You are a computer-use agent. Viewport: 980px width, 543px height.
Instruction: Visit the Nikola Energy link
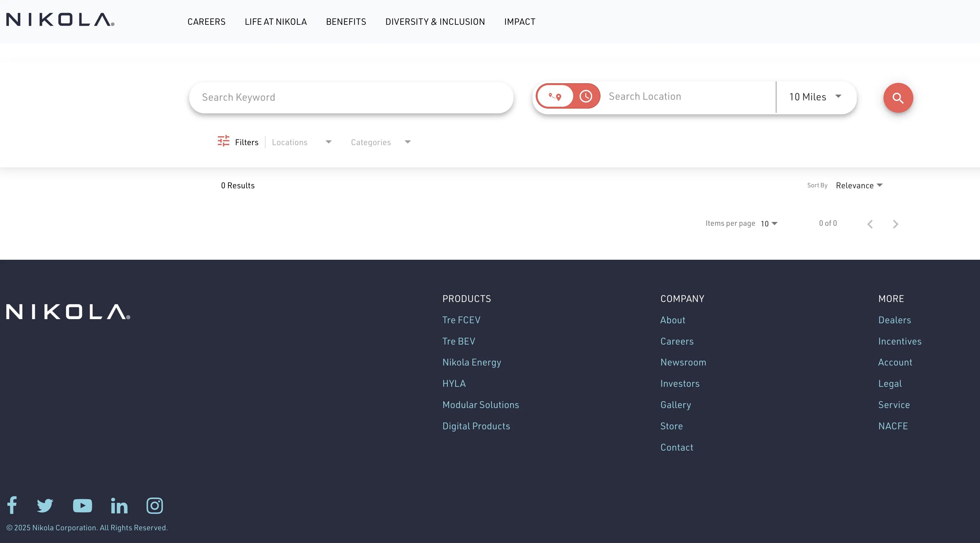click(472, 363)
